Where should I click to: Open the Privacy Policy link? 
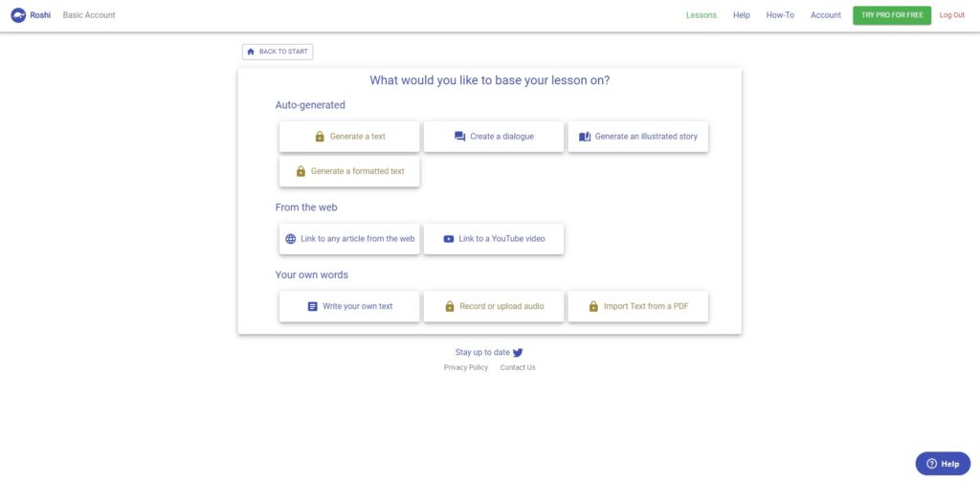[466, 368]
